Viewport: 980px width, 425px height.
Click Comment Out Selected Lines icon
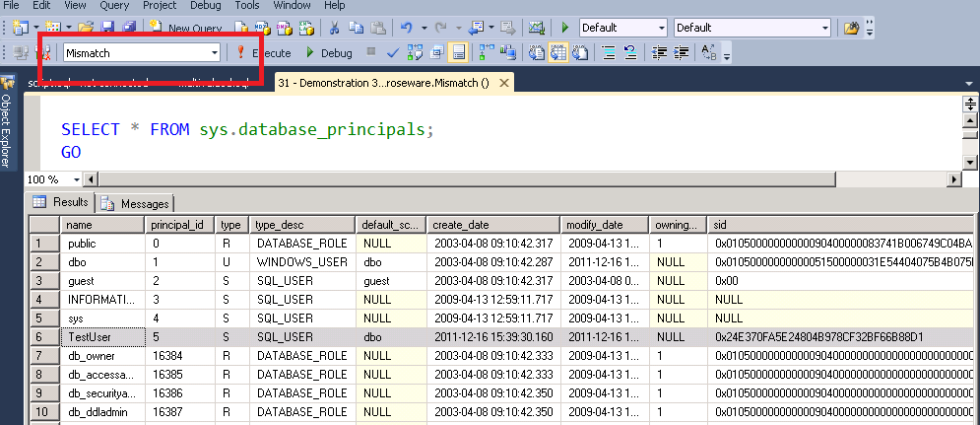point(609,52)
